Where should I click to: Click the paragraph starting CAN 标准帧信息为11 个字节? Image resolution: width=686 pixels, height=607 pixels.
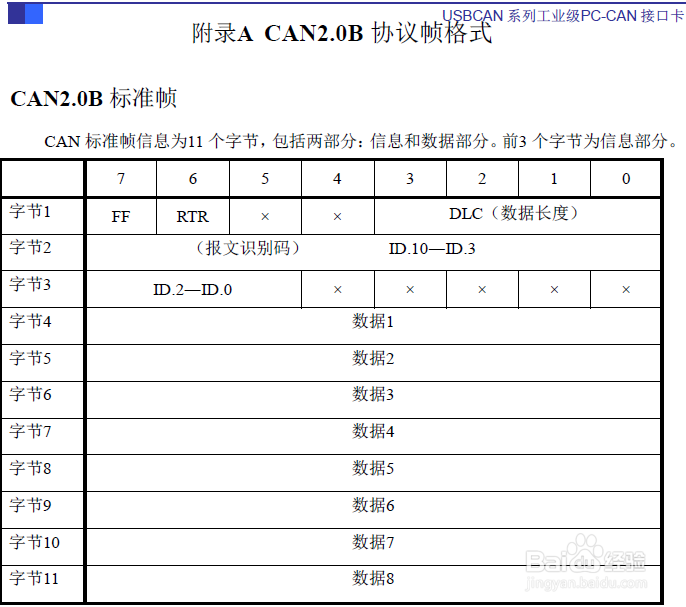(x=361, y=141)
